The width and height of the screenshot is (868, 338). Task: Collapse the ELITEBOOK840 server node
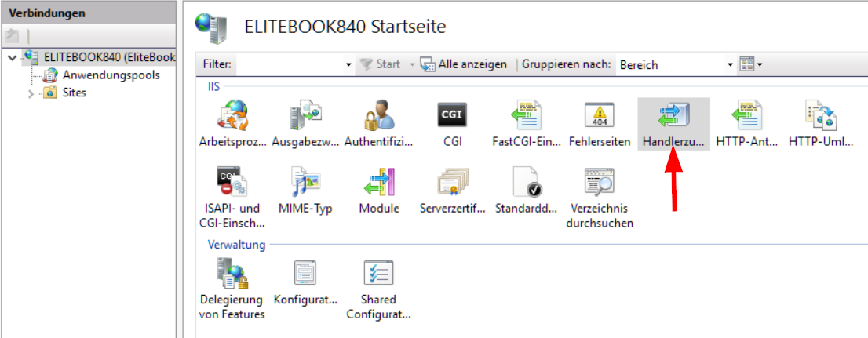coord(13,57)
